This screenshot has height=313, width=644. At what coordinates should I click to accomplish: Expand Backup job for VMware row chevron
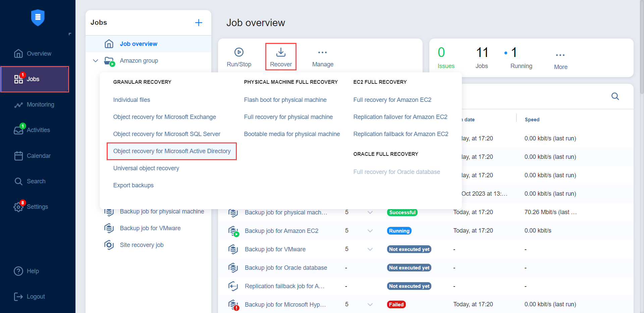point(370,249)
